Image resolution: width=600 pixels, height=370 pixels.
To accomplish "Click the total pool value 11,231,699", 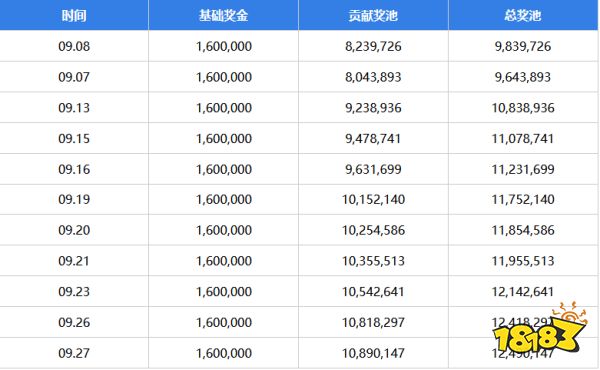I will click(x=523, y=169).
